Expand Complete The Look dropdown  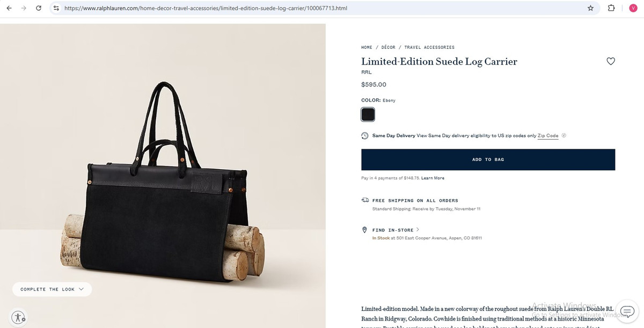(52, 289)
